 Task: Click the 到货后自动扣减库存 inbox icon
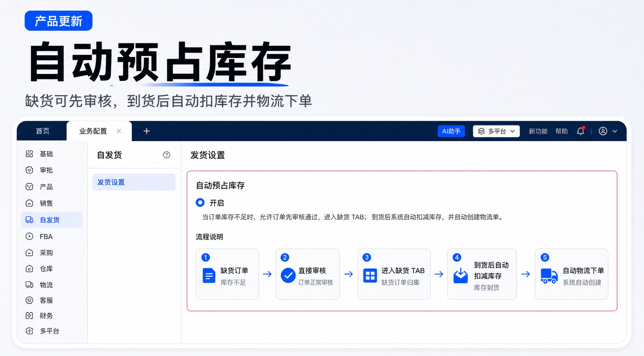[x=461, y=275]
